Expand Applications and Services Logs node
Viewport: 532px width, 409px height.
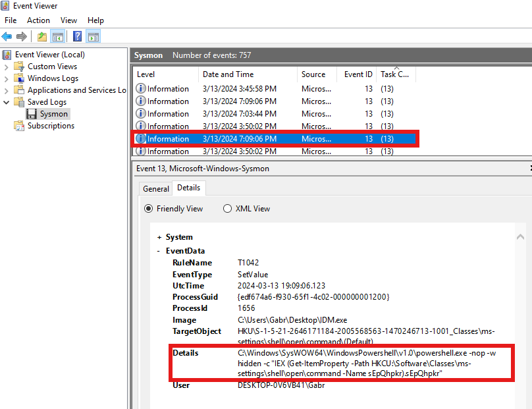point(6,91)
